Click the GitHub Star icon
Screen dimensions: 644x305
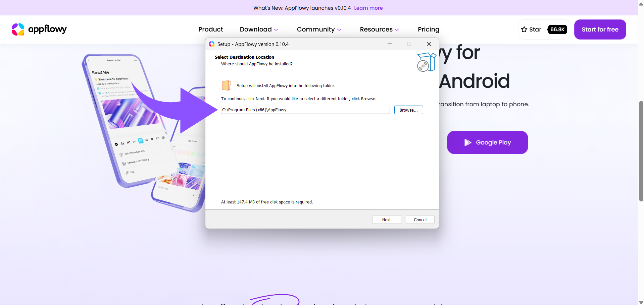pyautogui.click(x=524, y=29)
